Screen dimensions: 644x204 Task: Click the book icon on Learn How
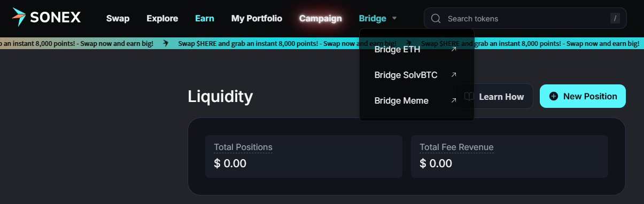(469, 97)
